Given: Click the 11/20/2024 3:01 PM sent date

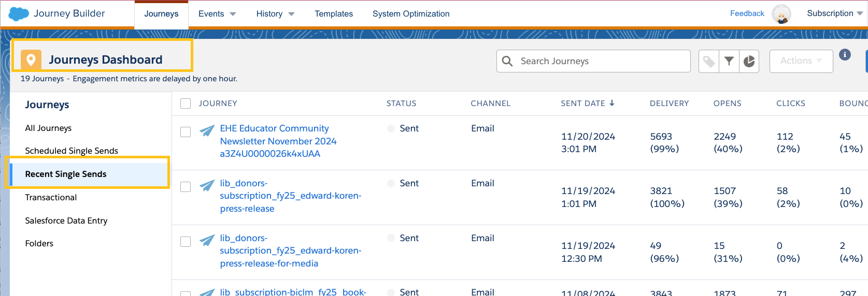Looking at the screenshot, I should coord(588,143).
